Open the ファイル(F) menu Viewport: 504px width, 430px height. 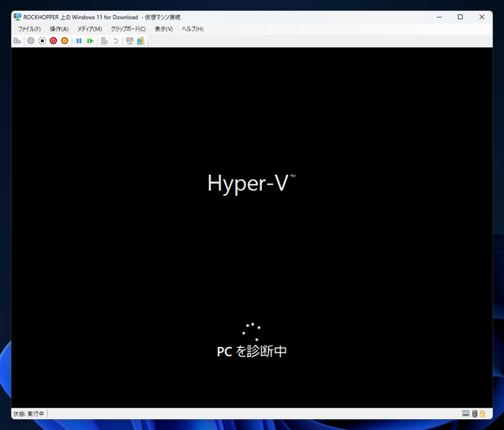tap(29, 29)
